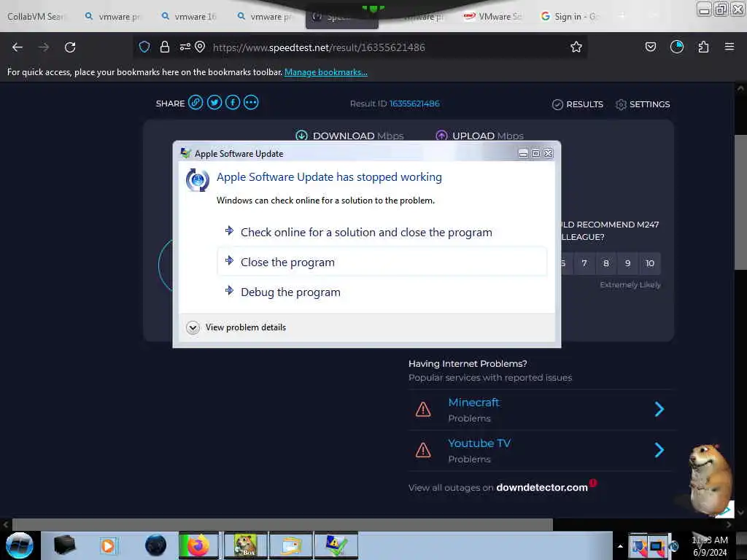Share result on Twitter
Screen dimensions: 747x560
click(x=214, y=102)
